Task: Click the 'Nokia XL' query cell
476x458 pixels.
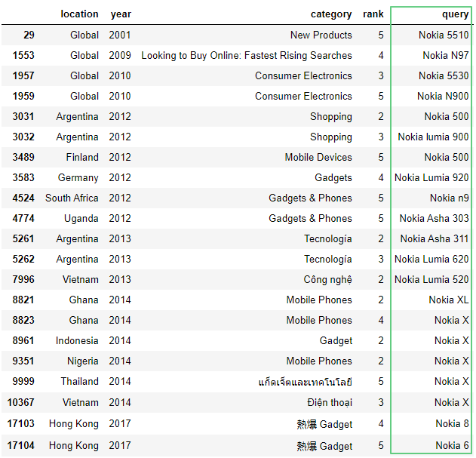Action: coord(449,300)
